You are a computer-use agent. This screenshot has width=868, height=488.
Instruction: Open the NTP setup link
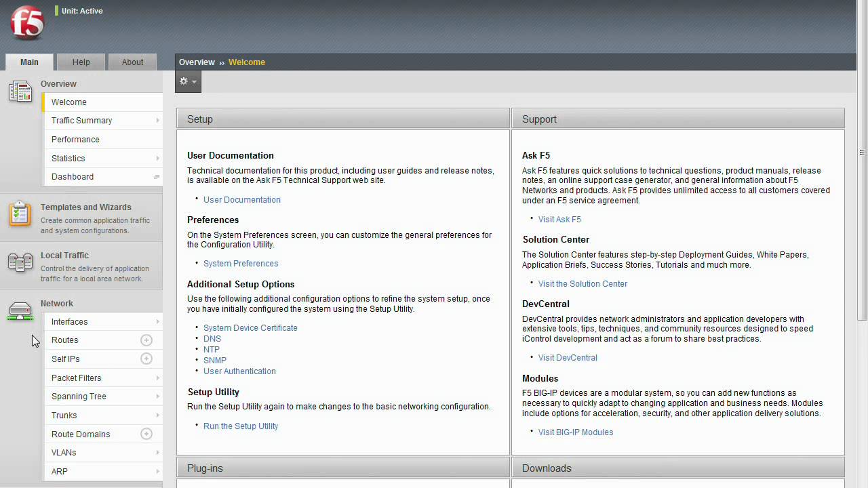(x=212, y=350)
